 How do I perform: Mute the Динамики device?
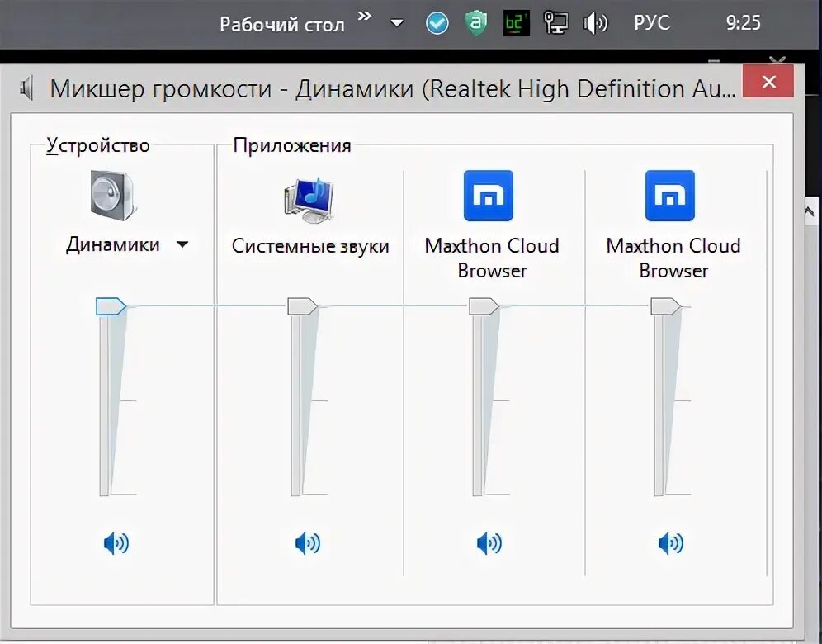[x=116, y=543]
